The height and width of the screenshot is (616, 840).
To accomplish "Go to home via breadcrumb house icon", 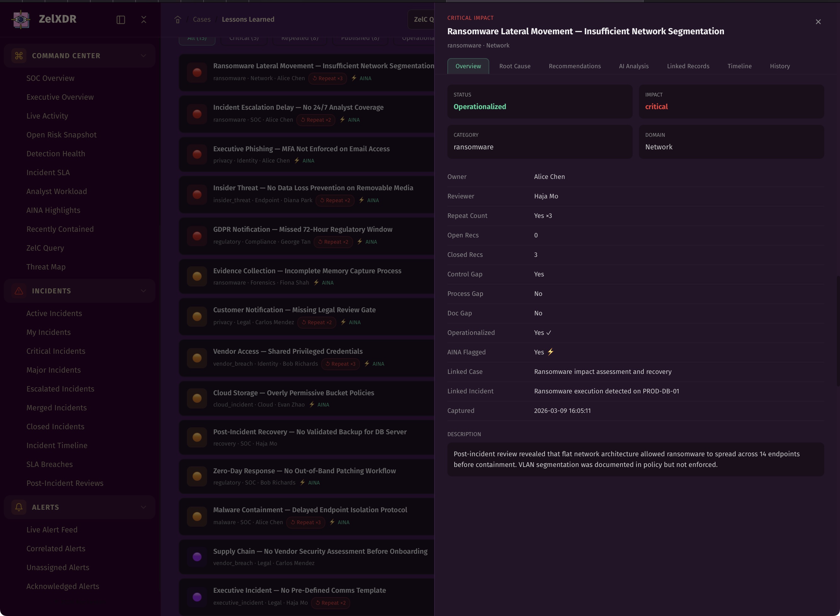I will pos(177,20).
